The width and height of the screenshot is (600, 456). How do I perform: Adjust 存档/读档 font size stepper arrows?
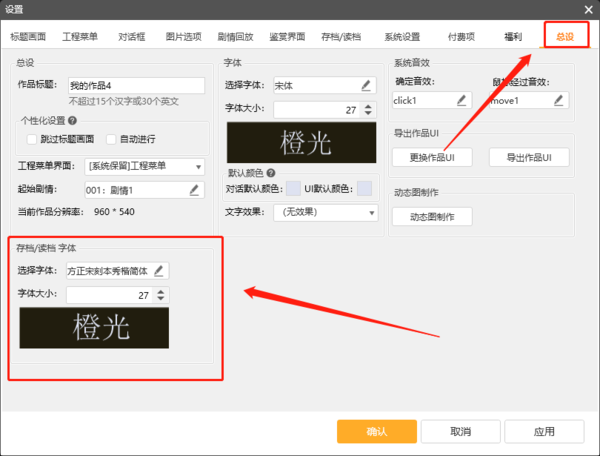[162, 295]
